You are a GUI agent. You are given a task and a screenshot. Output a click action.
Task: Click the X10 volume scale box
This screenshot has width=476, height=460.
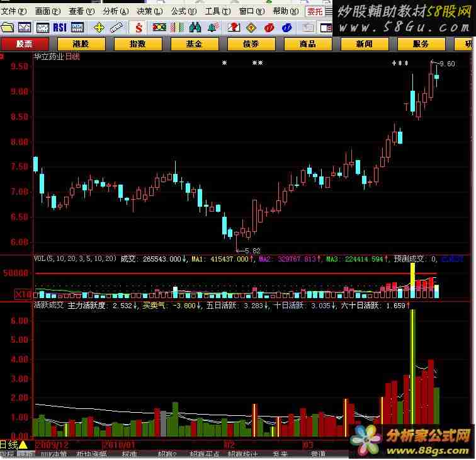point(23,294)
